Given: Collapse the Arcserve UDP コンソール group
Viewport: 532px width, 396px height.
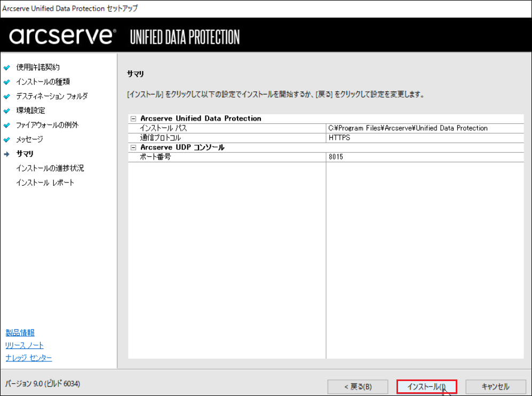Looking at the screenshot, I should click(x=133, y=148).
